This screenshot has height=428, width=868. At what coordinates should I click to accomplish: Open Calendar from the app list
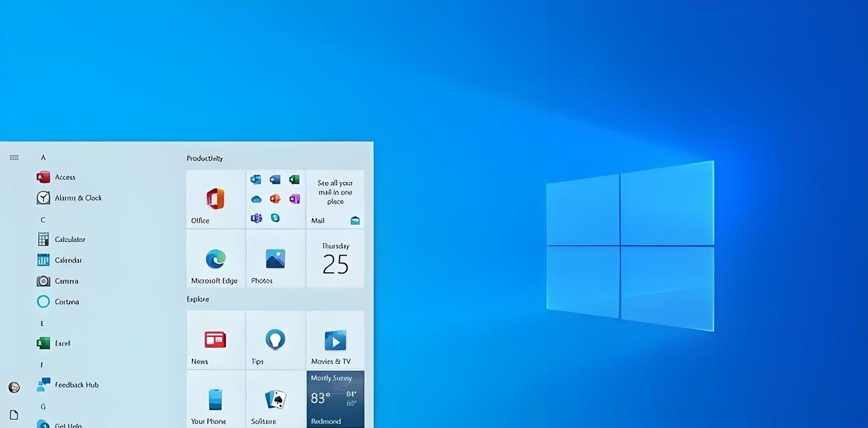(60, 260)
